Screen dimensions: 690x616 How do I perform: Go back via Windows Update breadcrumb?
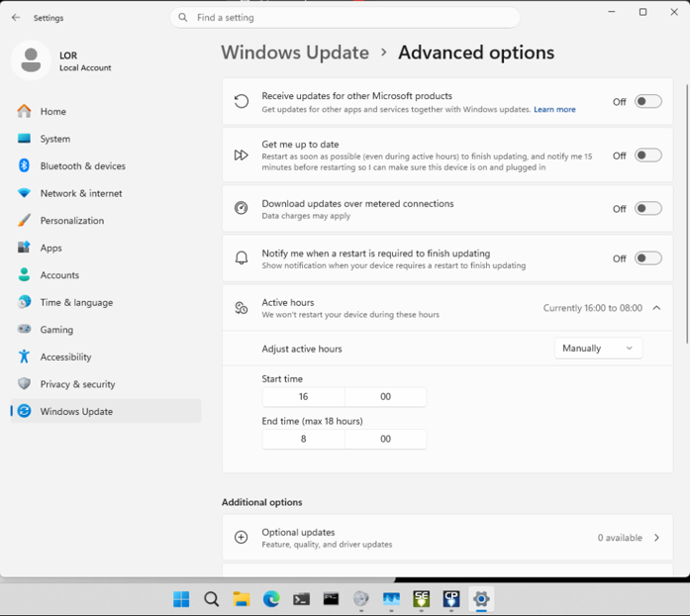[295, 52]
